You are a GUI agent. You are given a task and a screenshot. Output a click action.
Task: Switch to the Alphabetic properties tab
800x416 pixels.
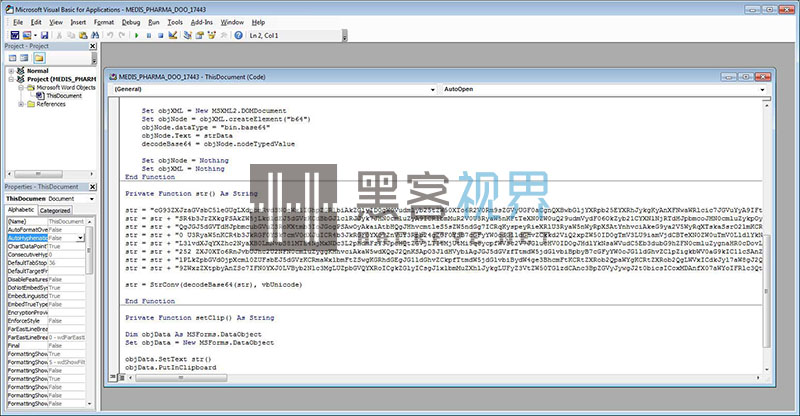(21, 210)
